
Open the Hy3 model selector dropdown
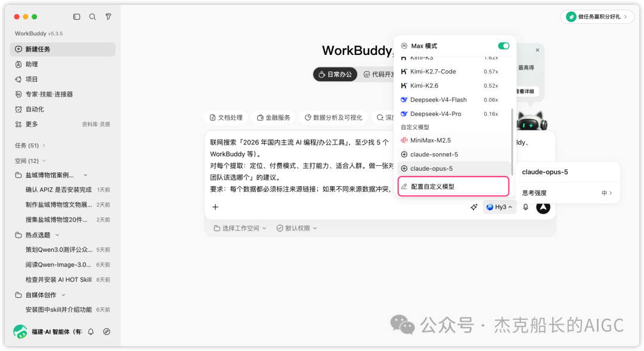pos(500,207)
